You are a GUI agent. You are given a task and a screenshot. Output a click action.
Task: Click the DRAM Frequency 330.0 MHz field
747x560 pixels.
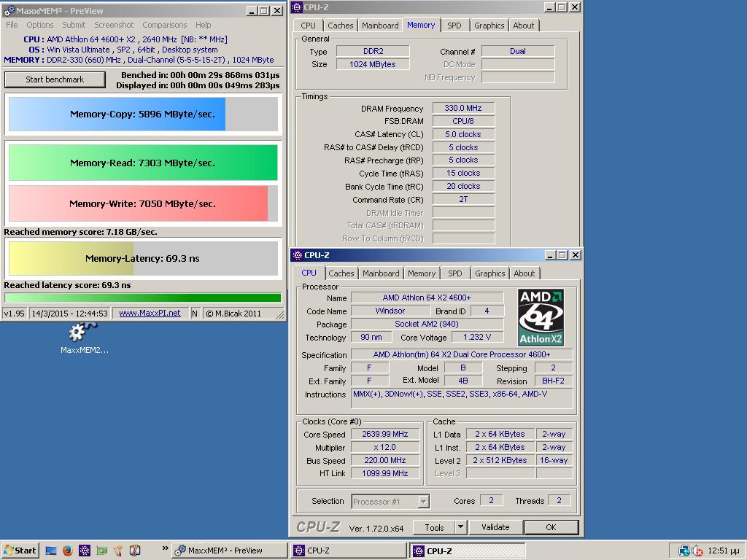point(463,108)
